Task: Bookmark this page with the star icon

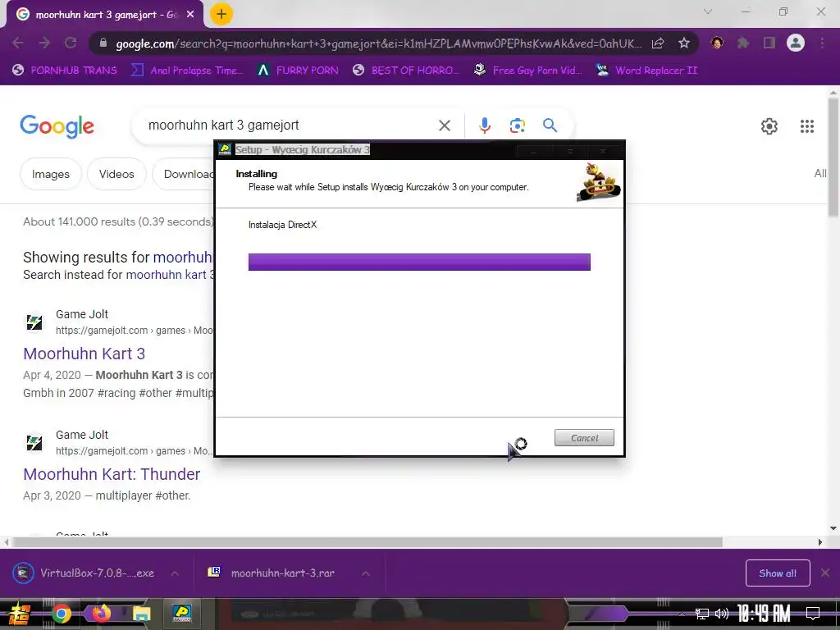Action: 683,43
